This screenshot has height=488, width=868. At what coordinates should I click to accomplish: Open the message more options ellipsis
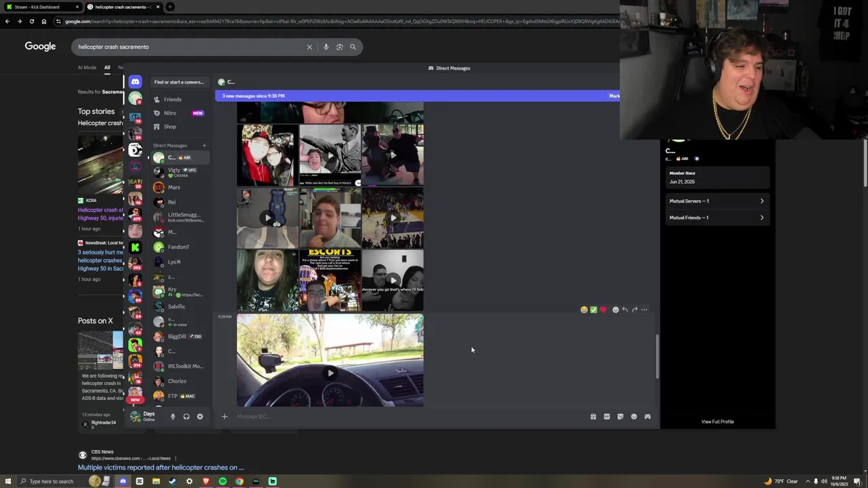click(x=644, y=310)
